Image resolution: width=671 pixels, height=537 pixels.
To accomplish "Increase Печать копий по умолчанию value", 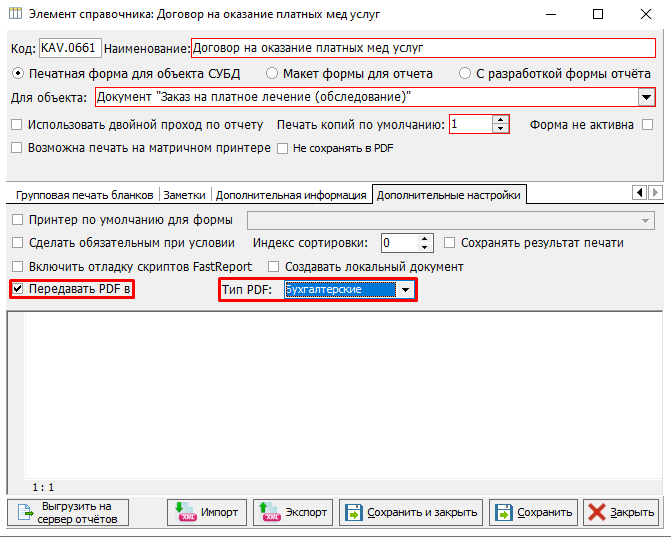I will (x=500, y=120).
